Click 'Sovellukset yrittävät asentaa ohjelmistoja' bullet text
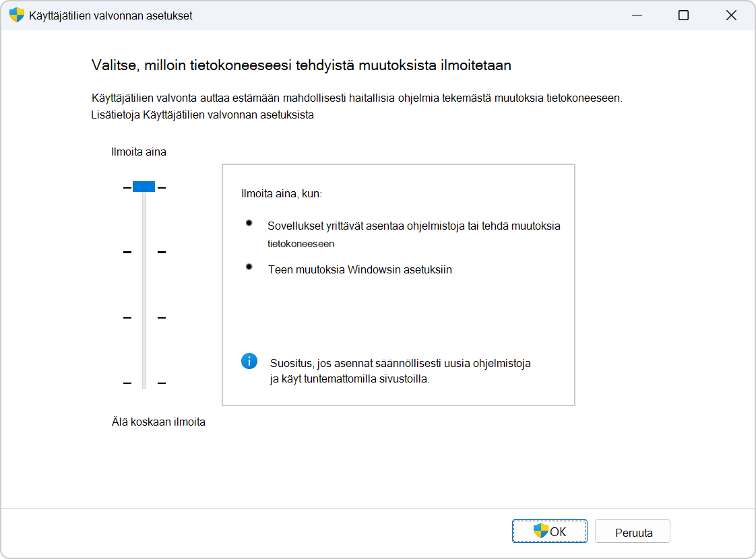Image resolution: width=756 pixels, height=559 pixels. (x=414, y=234)
